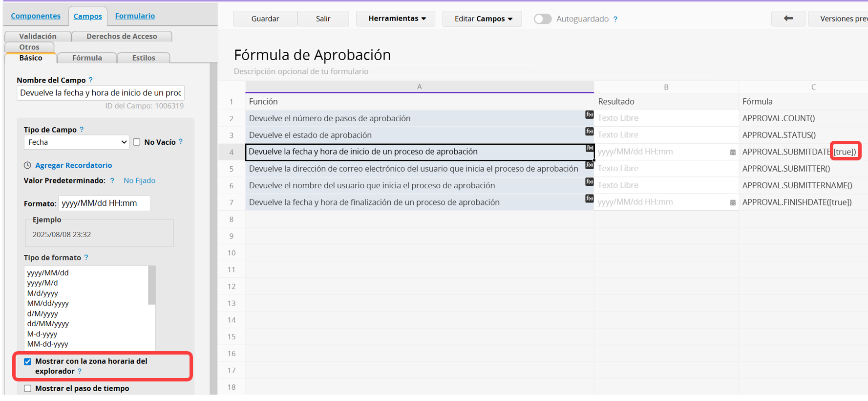Click the form title Fórmula de Aprobación

click(312, 55)
